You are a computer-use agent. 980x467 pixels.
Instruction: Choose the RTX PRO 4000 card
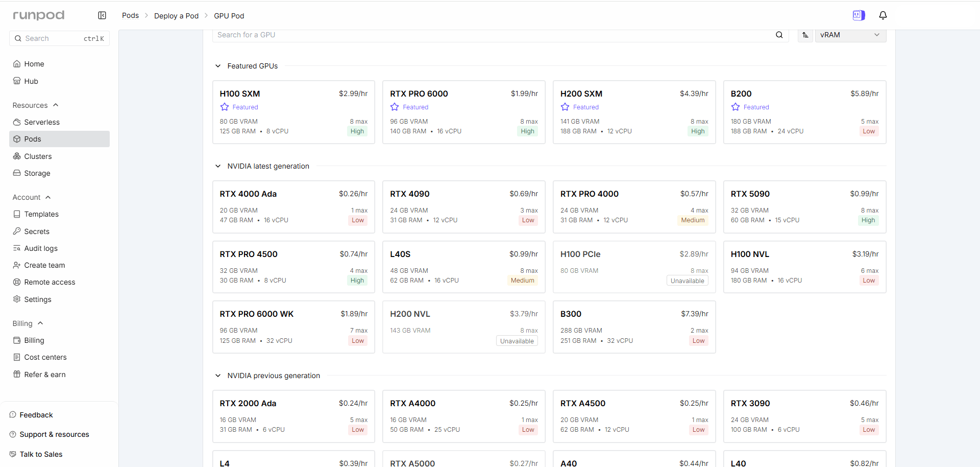tap(634, 207)
